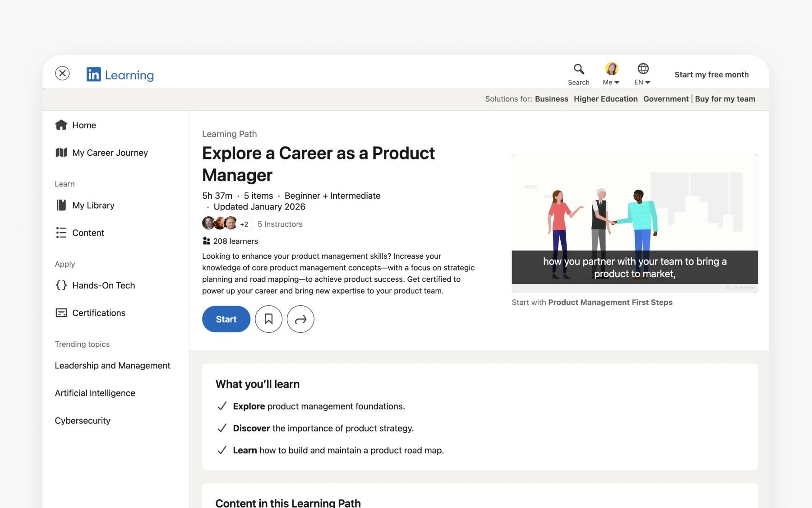Open Business solutions link

pos(551,99)
